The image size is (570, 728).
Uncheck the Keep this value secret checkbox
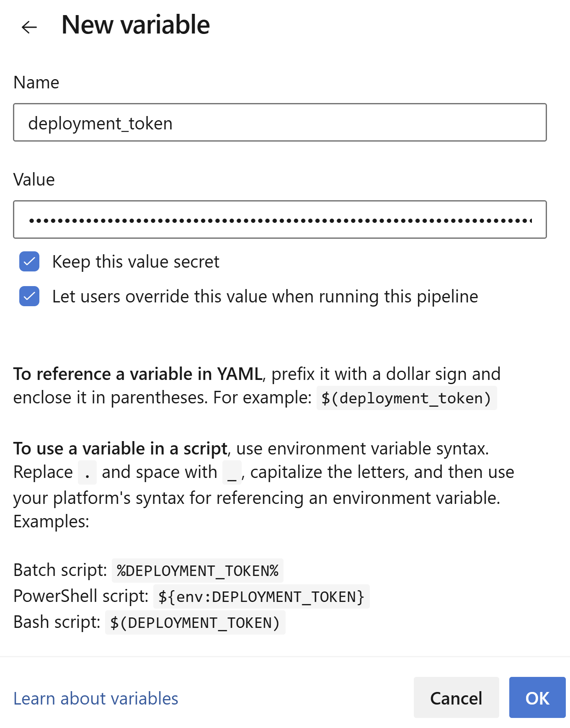click(29, 261)
